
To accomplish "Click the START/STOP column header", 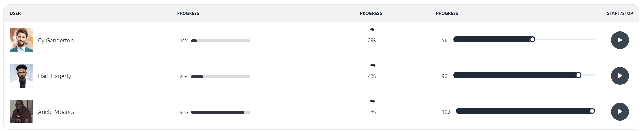I will pyautogui.click(x=620, y=13).
